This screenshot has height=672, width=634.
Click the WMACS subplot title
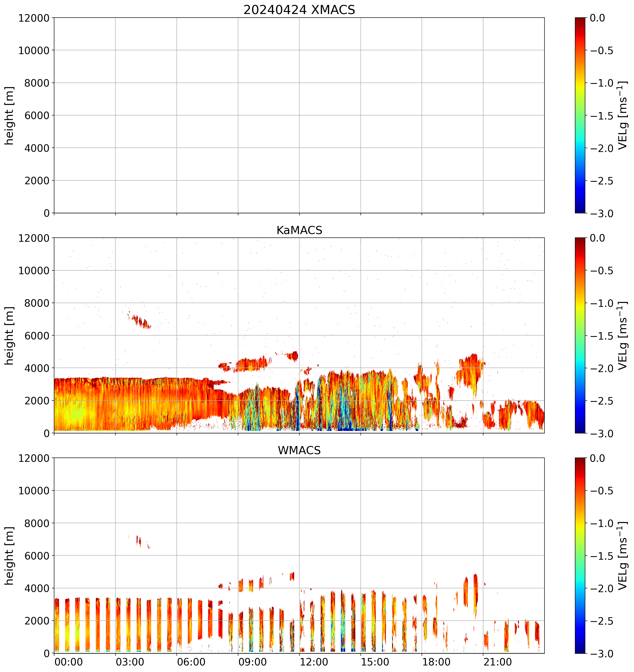(299, 450)
